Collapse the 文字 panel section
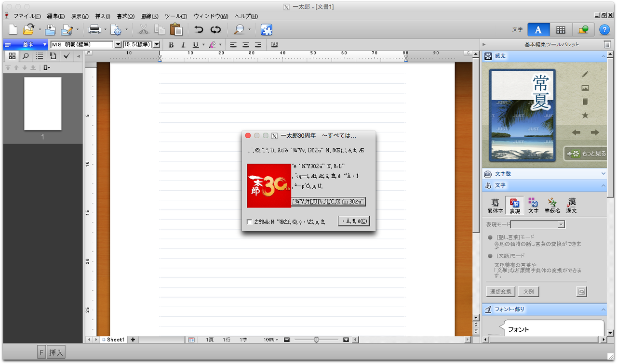Screen dimensions: 617x364 pyautogui.click(x=604, y=185)
